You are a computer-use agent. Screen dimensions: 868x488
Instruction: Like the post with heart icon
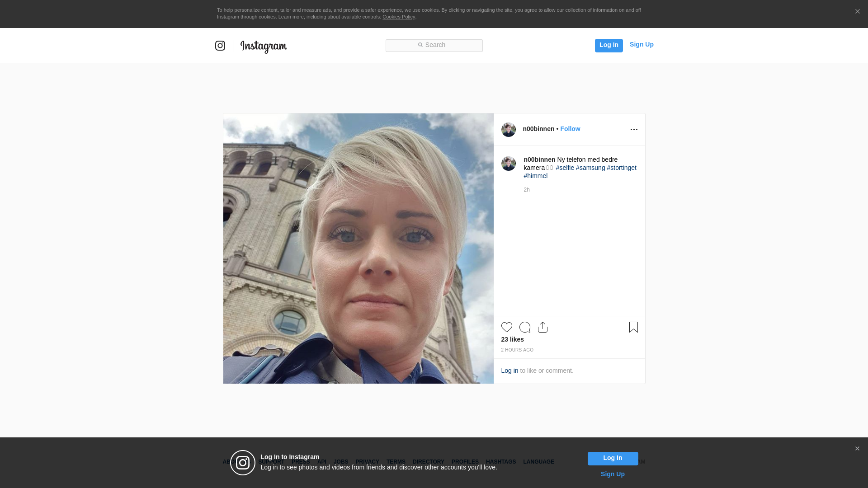507,327
